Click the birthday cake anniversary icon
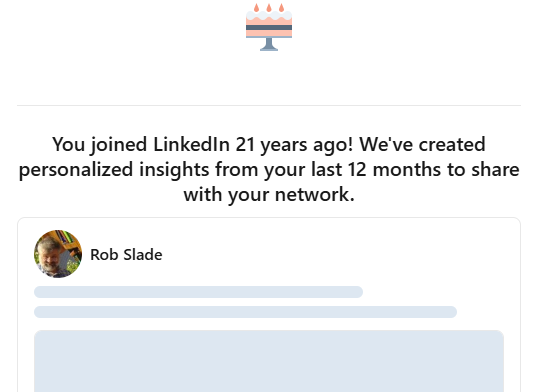The width and height of the screenshot is (540, 392). pos(269,27)
